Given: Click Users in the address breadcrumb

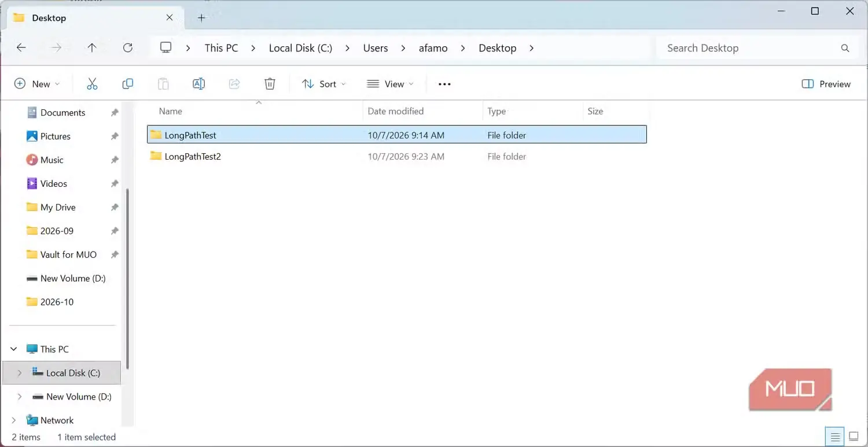Looking at the screenshot, I should [376, 48].
